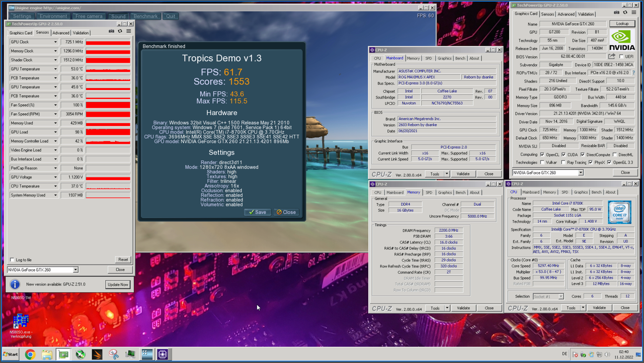The width and height of the screenshot is (644, 363).
Task: Click the Memory Controller Load sensor graph
Action: click(108, 141)
